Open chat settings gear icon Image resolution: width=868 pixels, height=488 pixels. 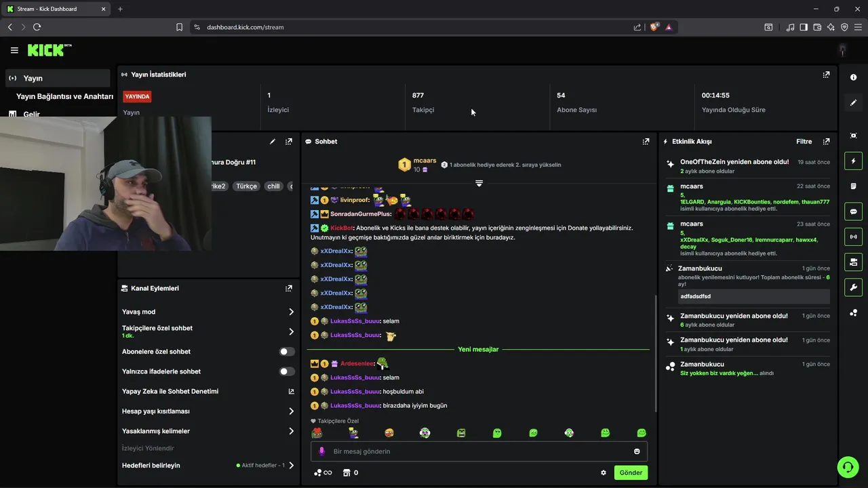604,472
